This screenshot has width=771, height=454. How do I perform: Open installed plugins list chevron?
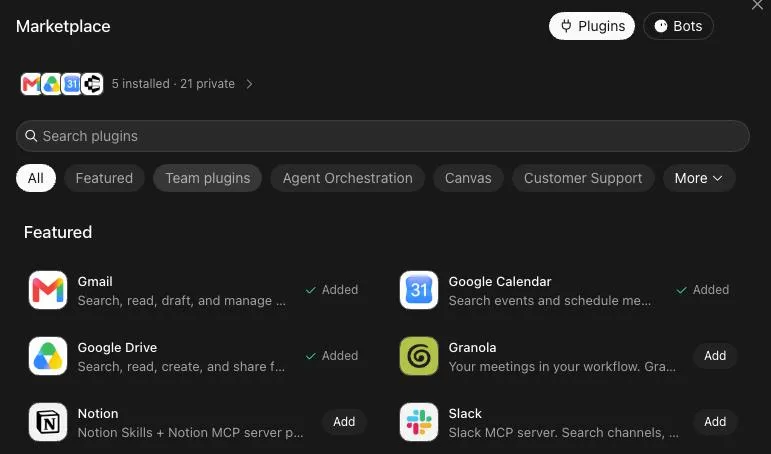click(x=249, y=84)
